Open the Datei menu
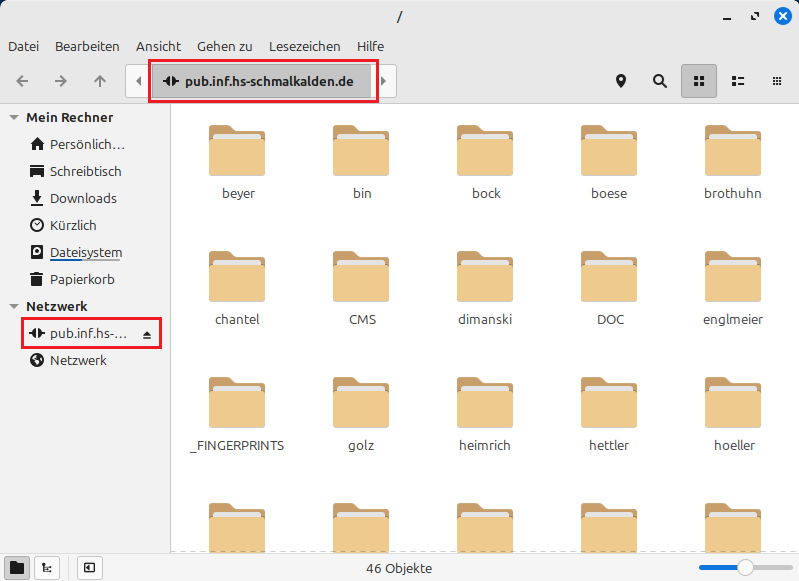 23,46
